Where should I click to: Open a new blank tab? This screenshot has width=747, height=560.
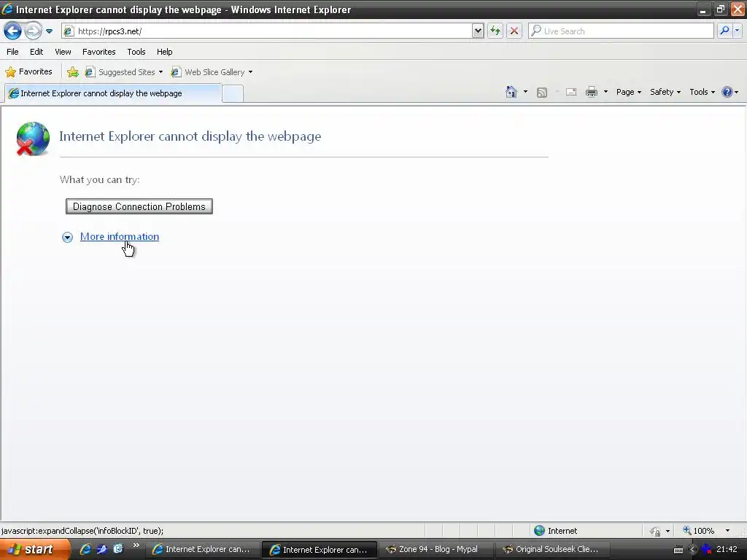(x=233, y=94)
